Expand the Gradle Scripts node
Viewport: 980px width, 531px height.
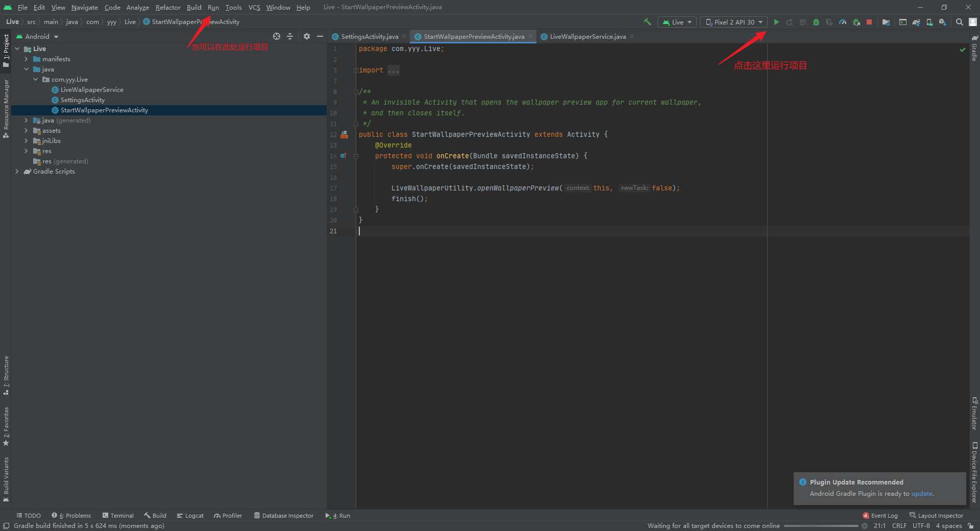17,172
